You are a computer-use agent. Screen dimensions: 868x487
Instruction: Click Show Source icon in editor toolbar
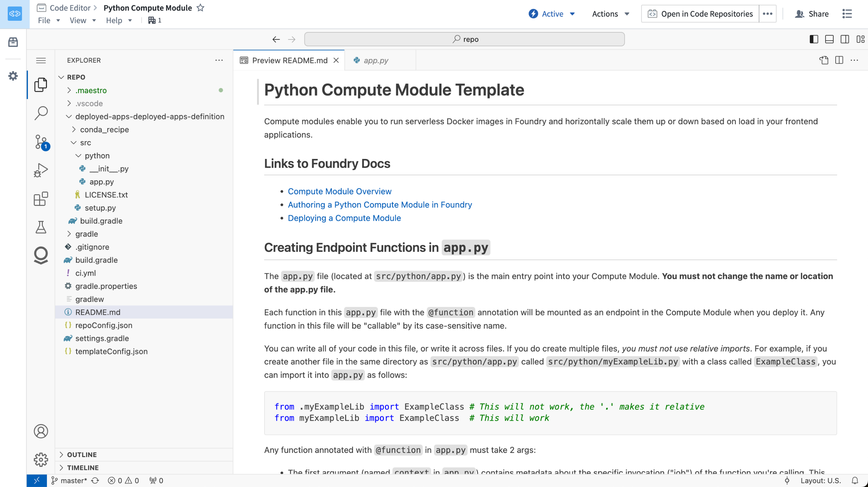(x=823, y=60)
